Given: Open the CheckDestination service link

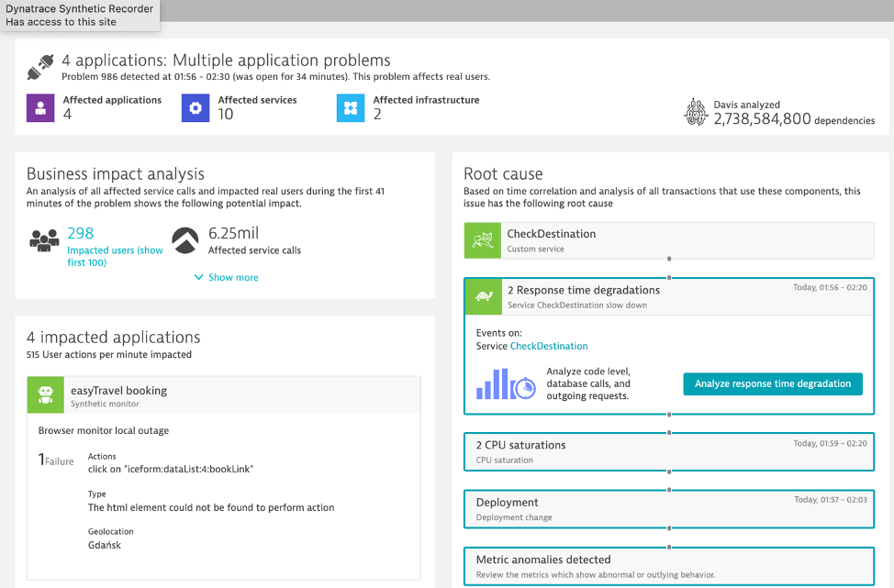Looking at the screenshot, I should (x=548, y=346).
